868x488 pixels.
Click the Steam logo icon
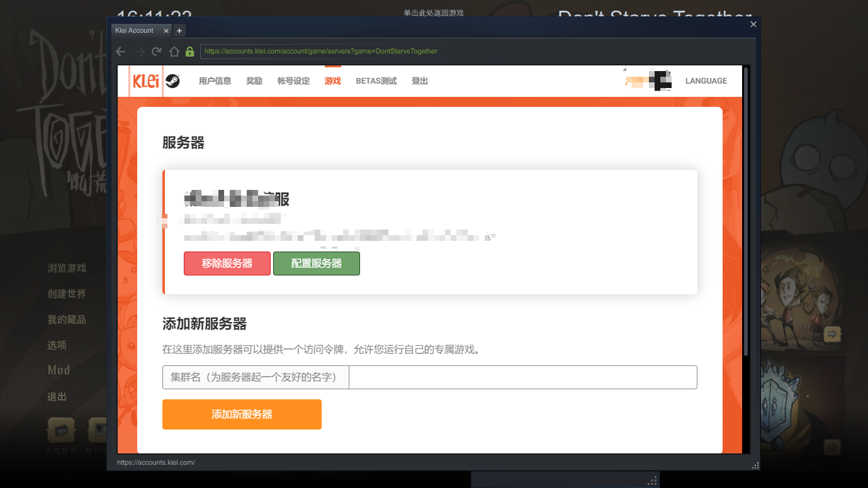172,81
